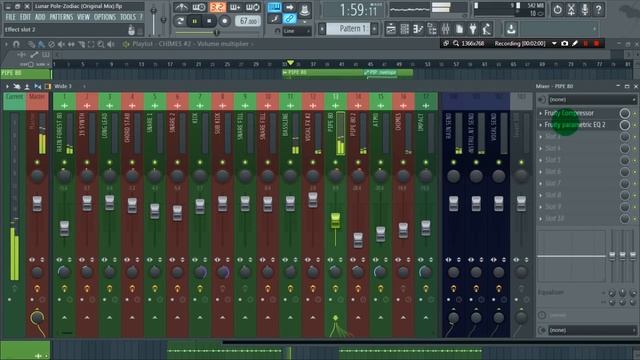Image resolution: width=640 pixels, height=360 pixels.
Task: Click the tempo field showing 67
Action: (248, 21)
